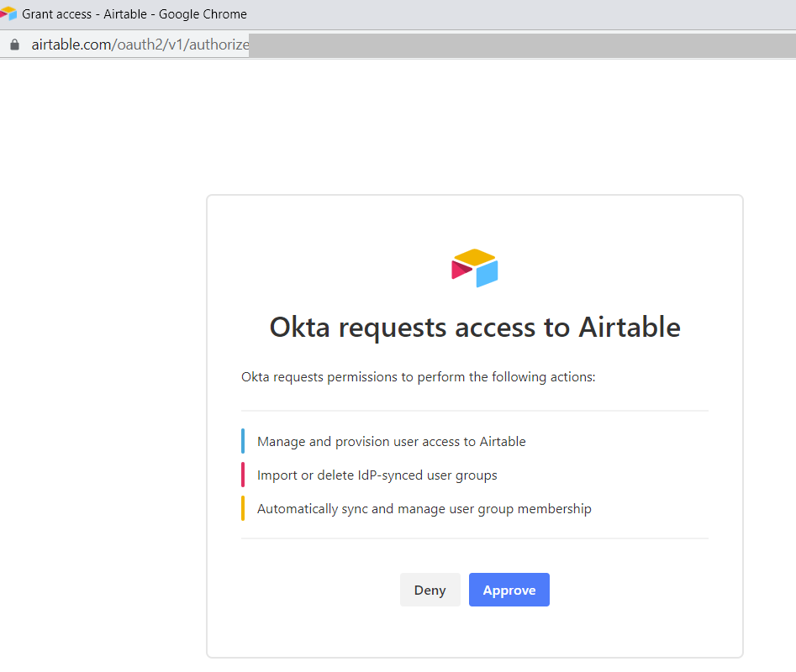796x672 pixels.
Task: Click the blue bar beside Manage and provision
Action: point(243,441)
